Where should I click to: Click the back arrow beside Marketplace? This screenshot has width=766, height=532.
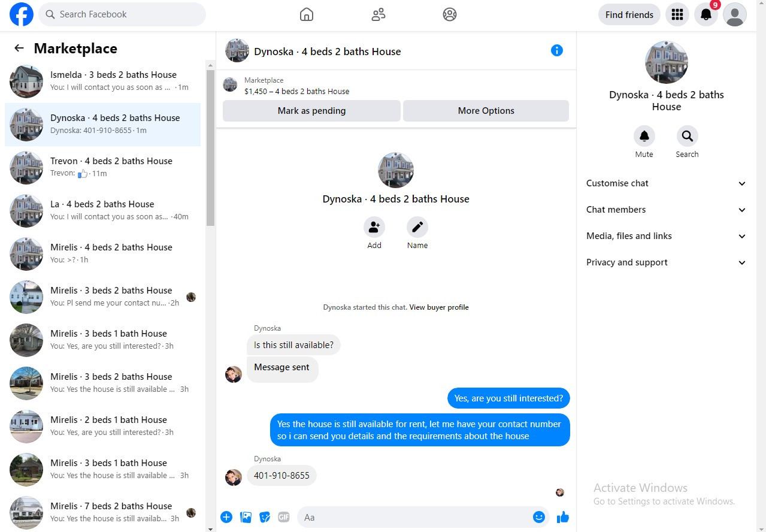click(x=19, y=49)
